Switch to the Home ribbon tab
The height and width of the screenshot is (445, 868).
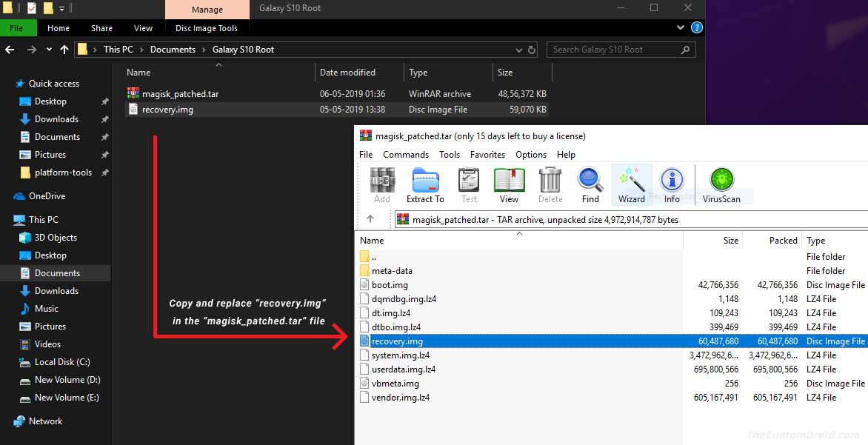click(x=58, y=27)
